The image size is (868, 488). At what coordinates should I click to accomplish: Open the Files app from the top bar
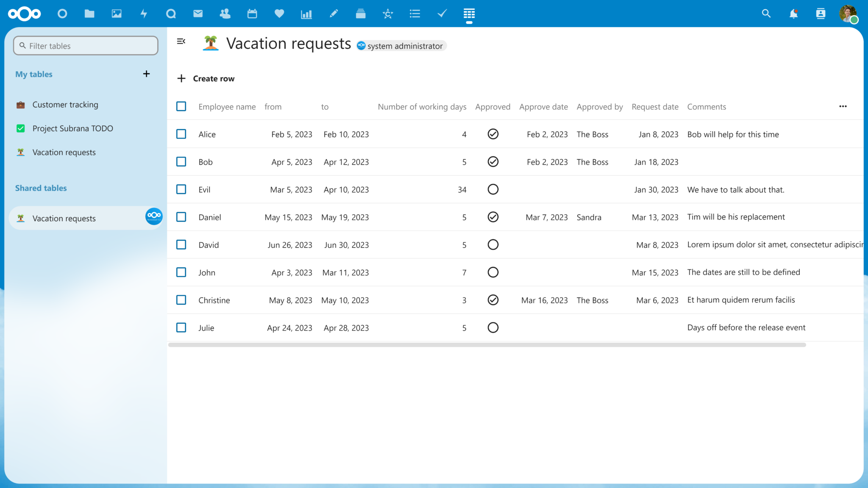click(x=89, y=13)
